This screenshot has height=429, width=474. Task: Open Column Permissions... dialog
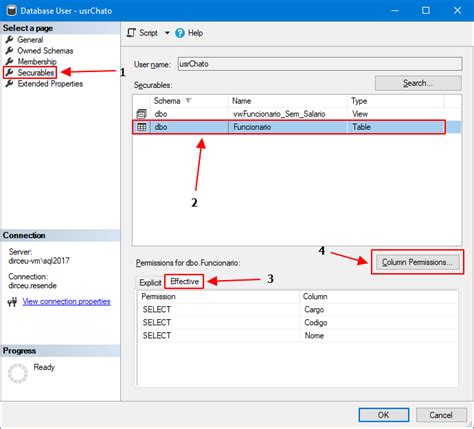[418, 262]
